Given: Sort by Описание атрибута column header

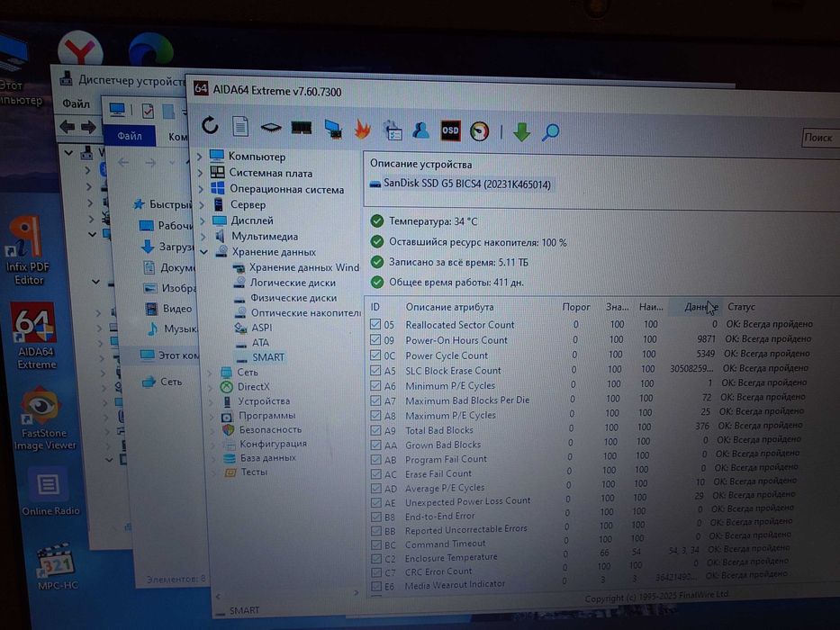Looking at the screenshot, I should [449, 307].
